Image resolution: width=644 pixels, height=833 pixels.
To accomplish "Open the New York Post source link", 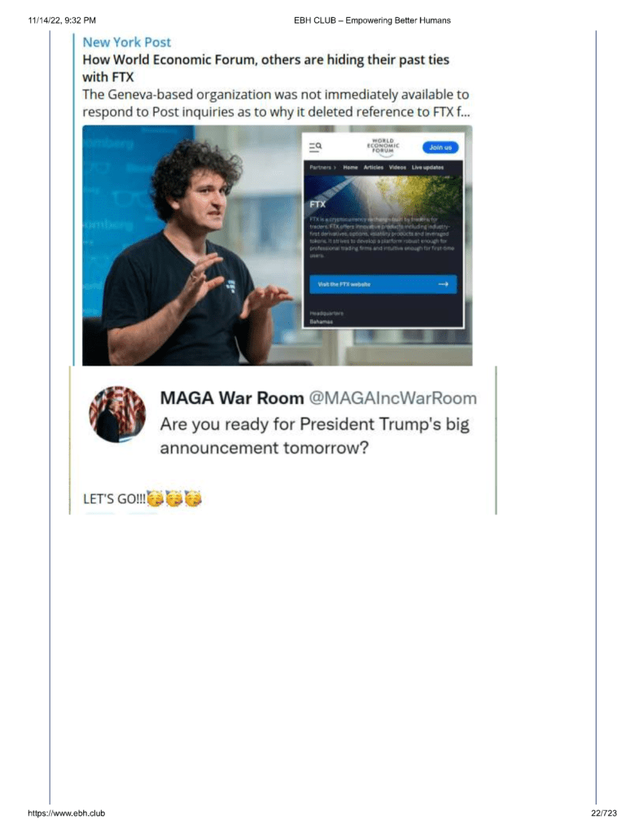I will pos(126,42).
